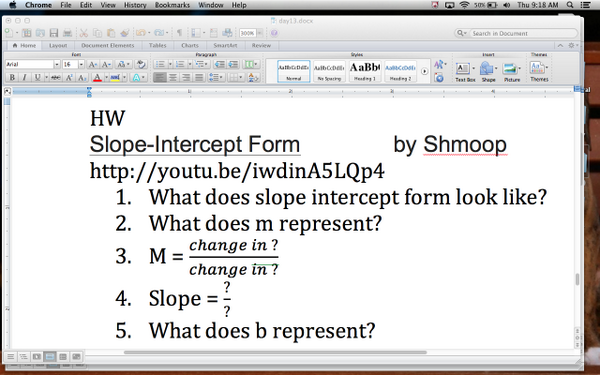
Task: Insert a Shape
Action: tap(488, 72)
